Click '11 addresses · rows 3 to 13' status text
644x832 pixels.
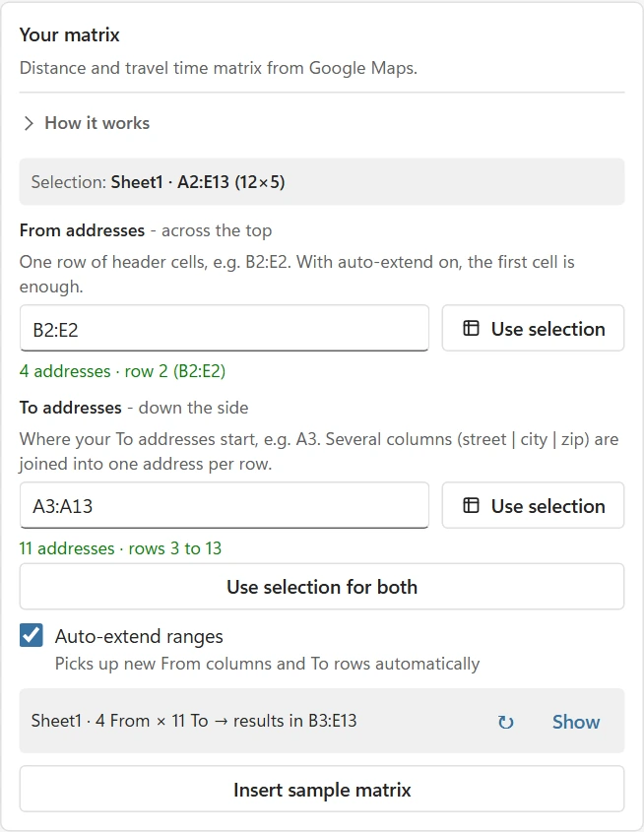pyautogui.click(x=120, y=548)
